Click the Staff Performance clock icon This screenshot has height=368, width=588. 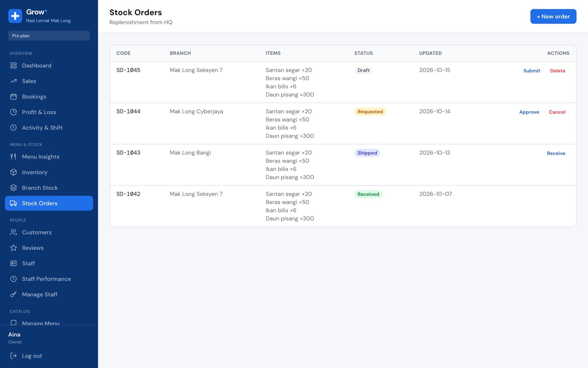click(14, 279)
